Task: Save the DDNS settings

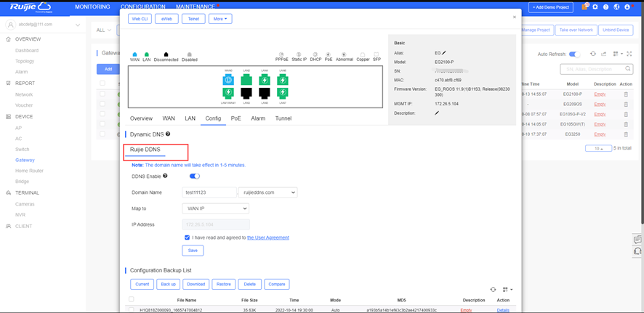Action: [x=193, y=251]
